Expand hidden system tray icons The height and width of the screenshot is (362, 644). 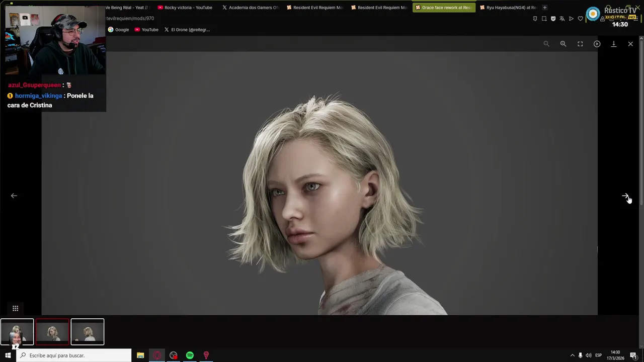click(572, 355)
